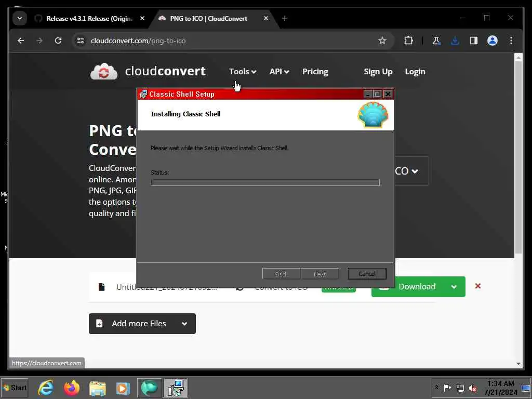Click the network tray icon

pyautogui.click(x=460, y=388)
